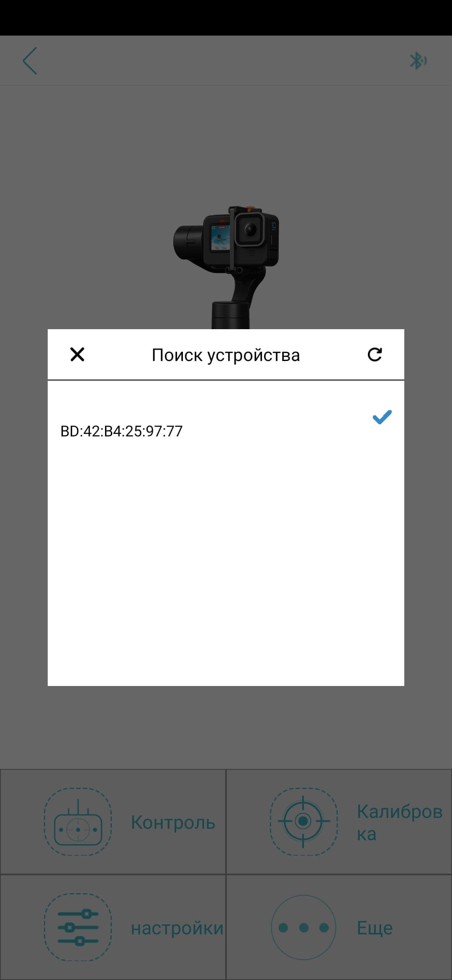Tap the настройки label
This screenshot has height=980, width=452.
coord(177,928)
